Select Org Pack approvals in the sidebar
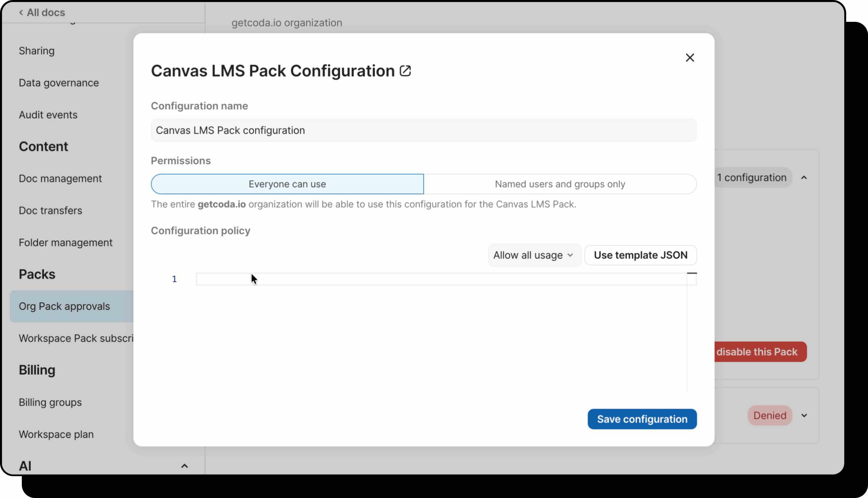 coord(71,306)
